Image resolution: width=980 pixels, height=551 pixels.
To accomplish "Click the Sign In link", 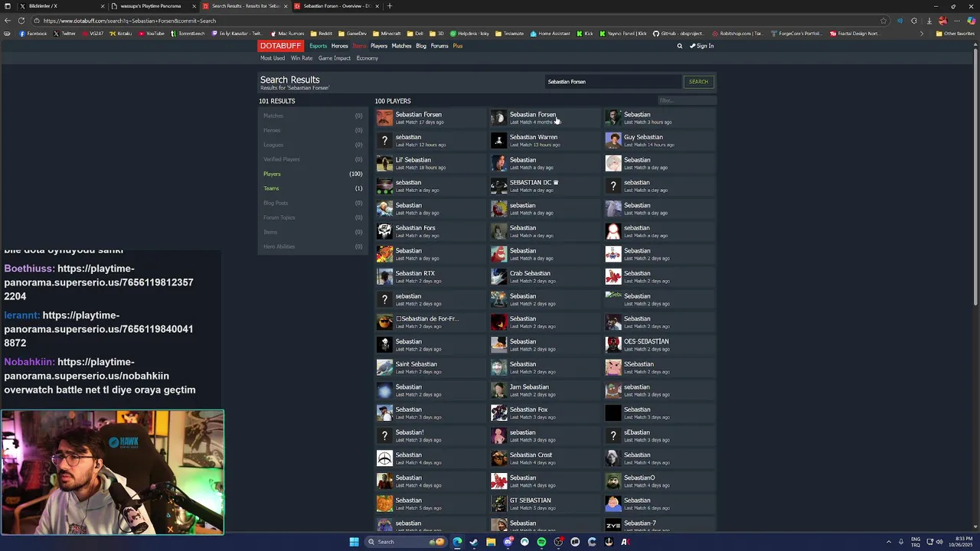I will 702,46.
